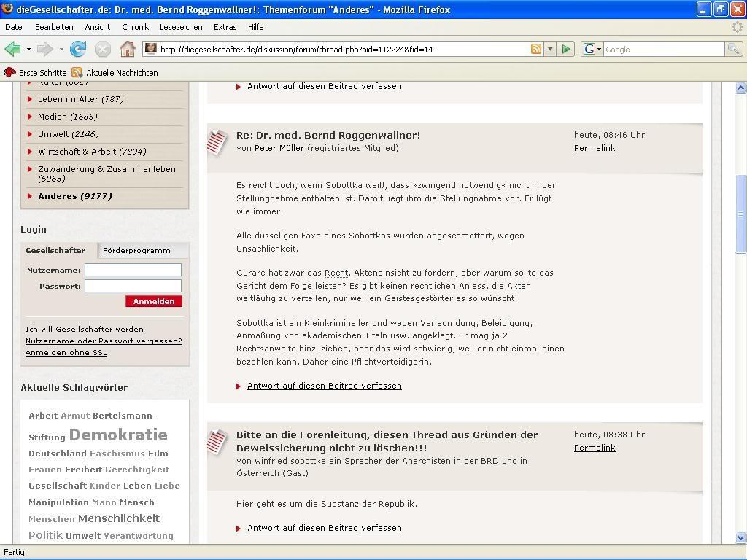Image resolution: width=747 pixels, height=560 pixels.
Task: Click the RSS feed icon in address bar
Action: pyautogui.click(x=536, y=50)
